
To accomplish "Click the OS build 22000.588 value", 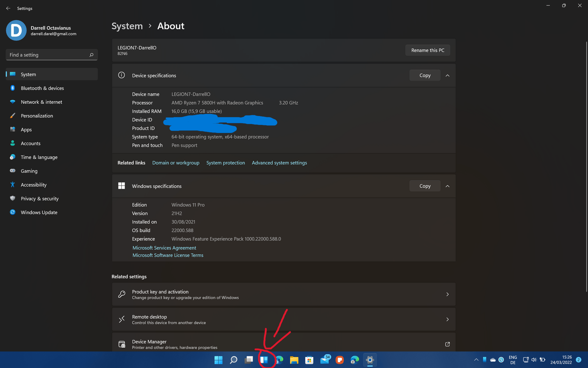I will tap(182, 231).
